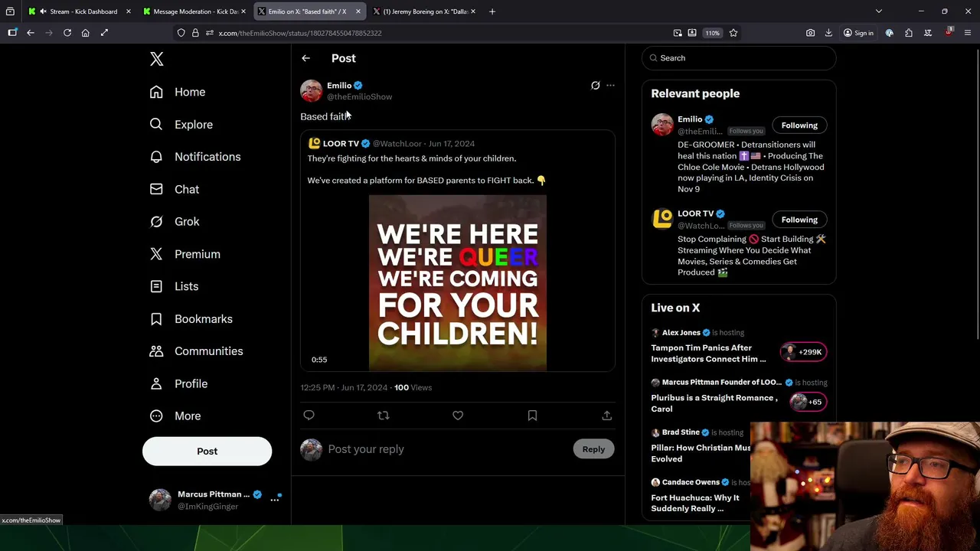The image size is (980, 551).
Task: Focus the Post your reply field
Action: point(446,449)
